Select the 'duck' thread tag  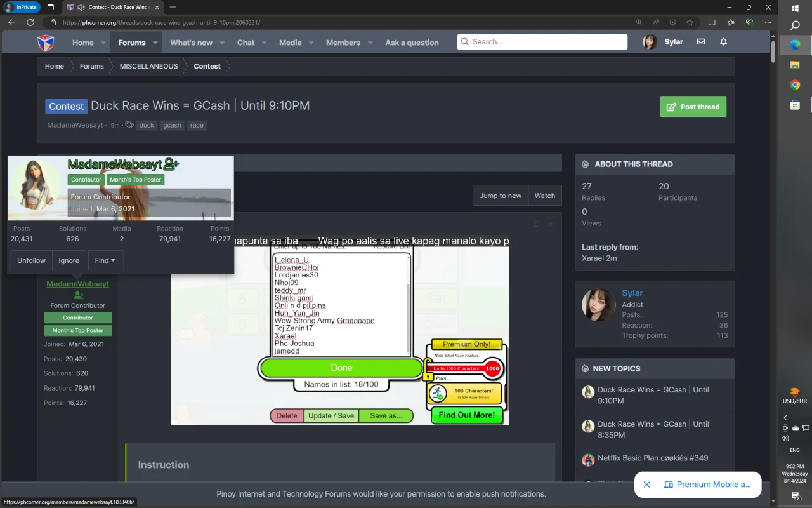(147, 125)
